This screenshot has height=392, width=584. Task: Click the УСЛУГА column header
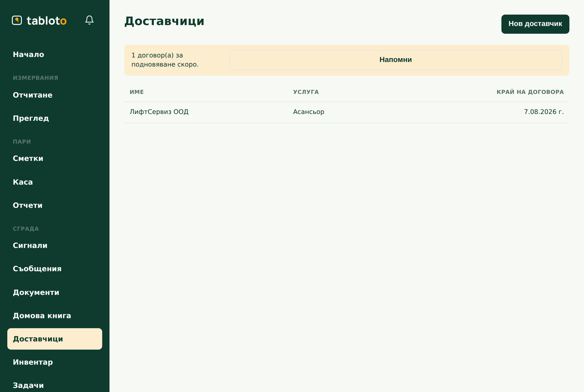click(306, 92)
